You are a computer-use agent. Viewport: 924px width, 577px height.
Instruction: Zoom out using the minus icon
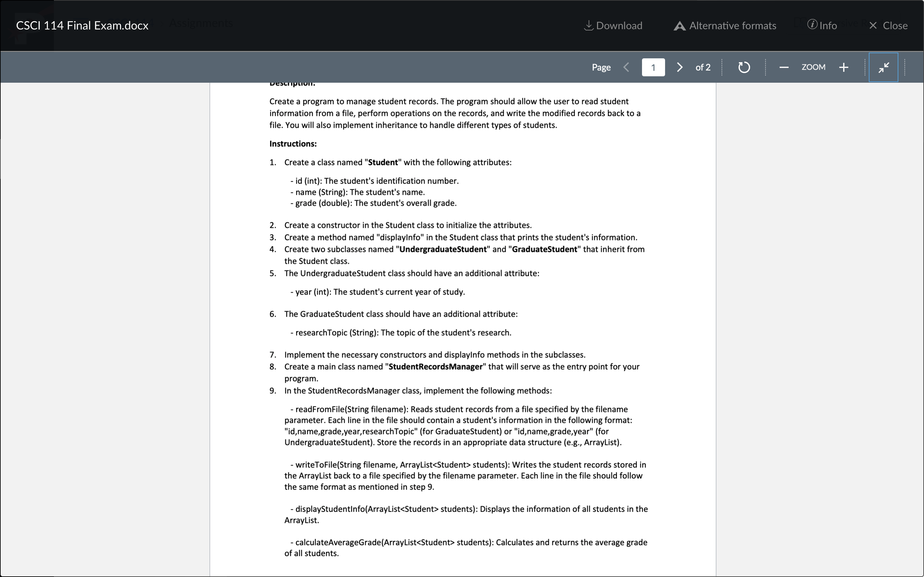coord(783,67)
